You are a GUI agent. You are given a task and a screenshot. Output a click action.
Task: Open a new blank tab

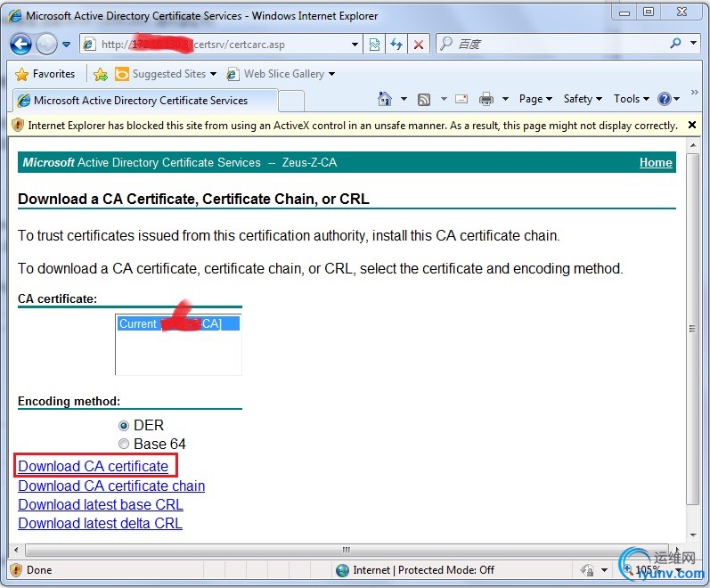point(291,101)
